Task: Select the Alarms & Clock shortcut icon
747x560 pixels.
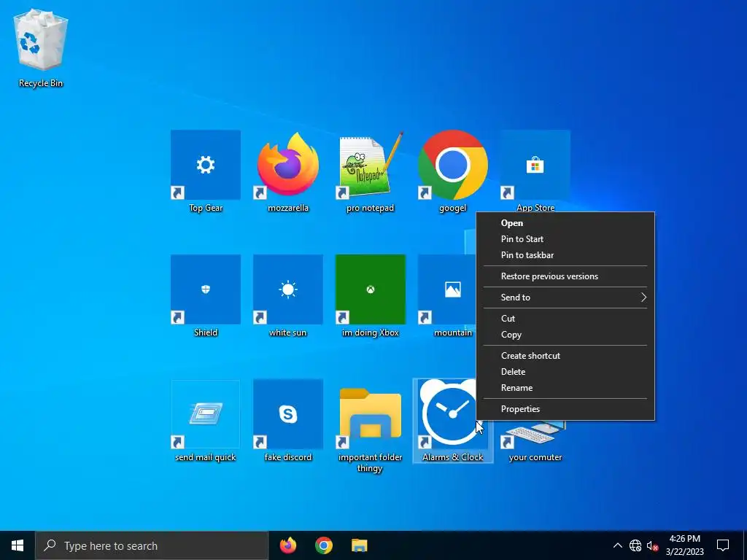Action: point(448,414)
